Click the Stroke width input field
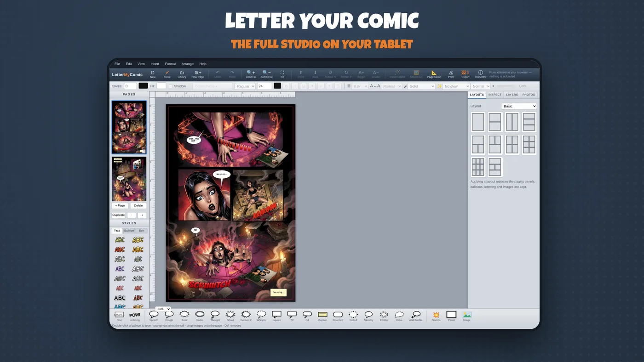The height and width of the screenshot is (362, 644). (x=130, y=86)
